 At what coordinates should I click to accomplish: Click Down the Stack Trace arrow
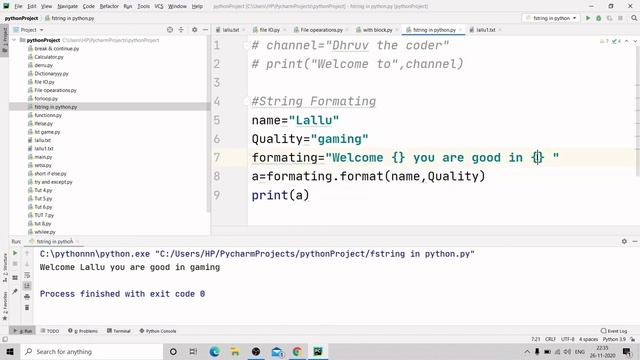pyautogui.click(x=27, y=264)
